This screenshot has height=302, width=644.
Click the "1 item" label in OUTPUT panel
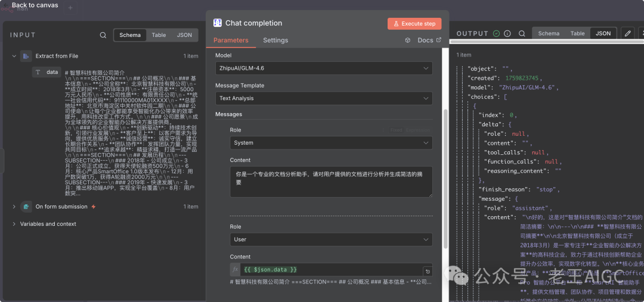pos(464,55)
